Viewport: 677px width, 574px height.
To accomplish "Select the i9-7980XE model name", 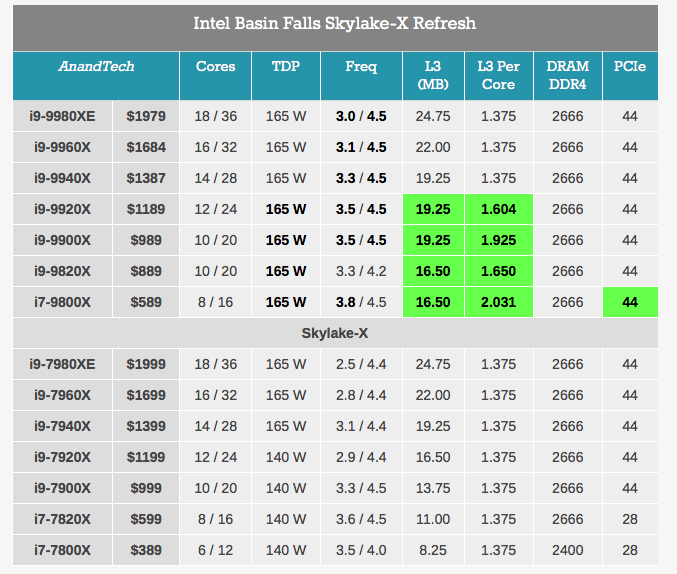I will 62,364.
